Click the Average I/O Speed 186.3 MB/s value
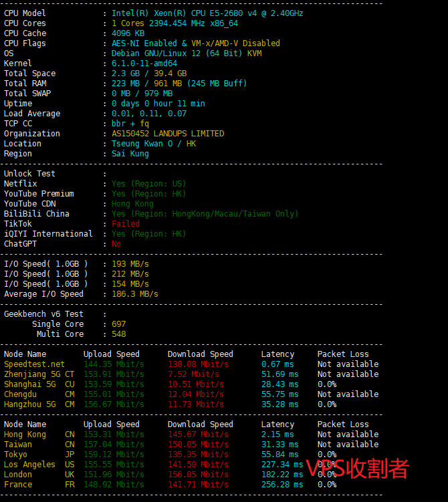Screen dimensions: 448x502 (x=135, y=294)
